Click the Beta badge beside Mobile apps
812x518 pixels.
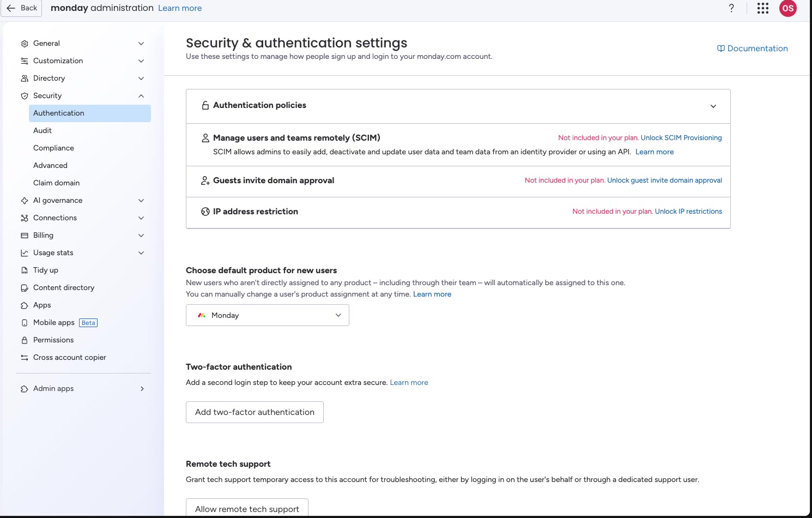(88, 323)
